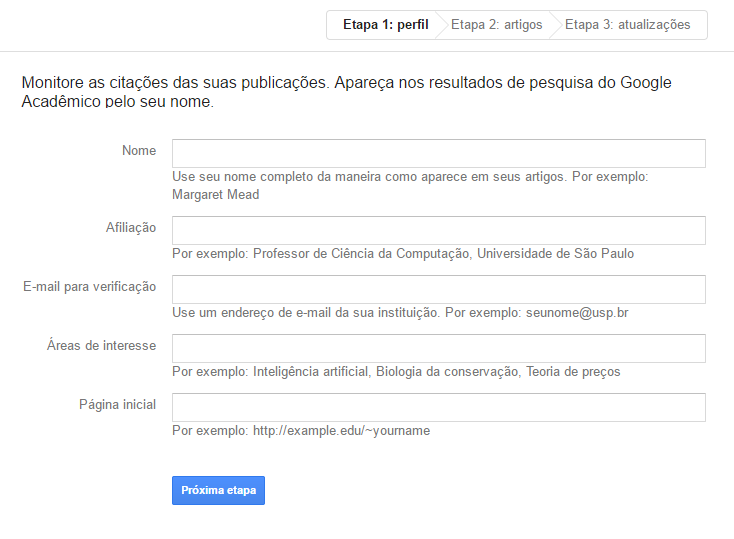Click the Nome input field

(439, 153)
